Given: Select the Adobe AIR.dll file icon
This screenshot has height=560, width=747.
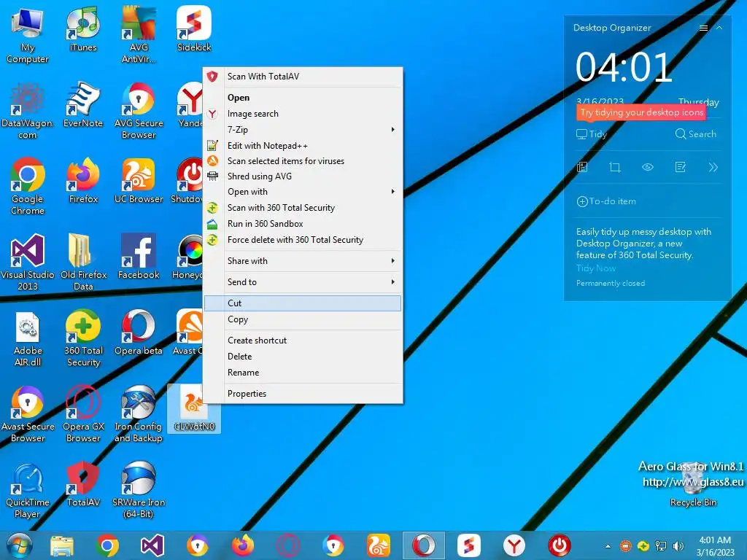Looking at the screenshot, I should click(27, 338).
